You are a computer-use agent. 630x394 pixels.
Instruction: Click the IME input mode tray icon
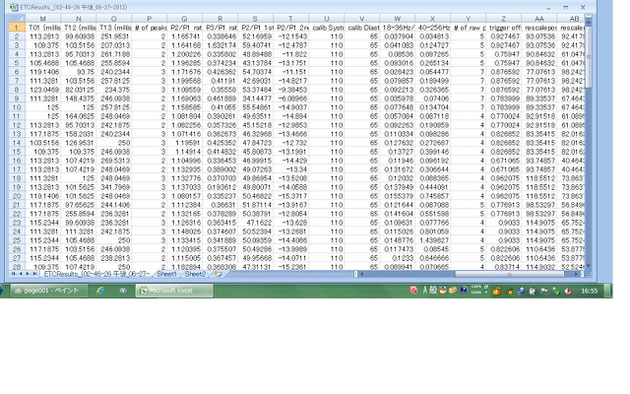click(x=430, y=290)
